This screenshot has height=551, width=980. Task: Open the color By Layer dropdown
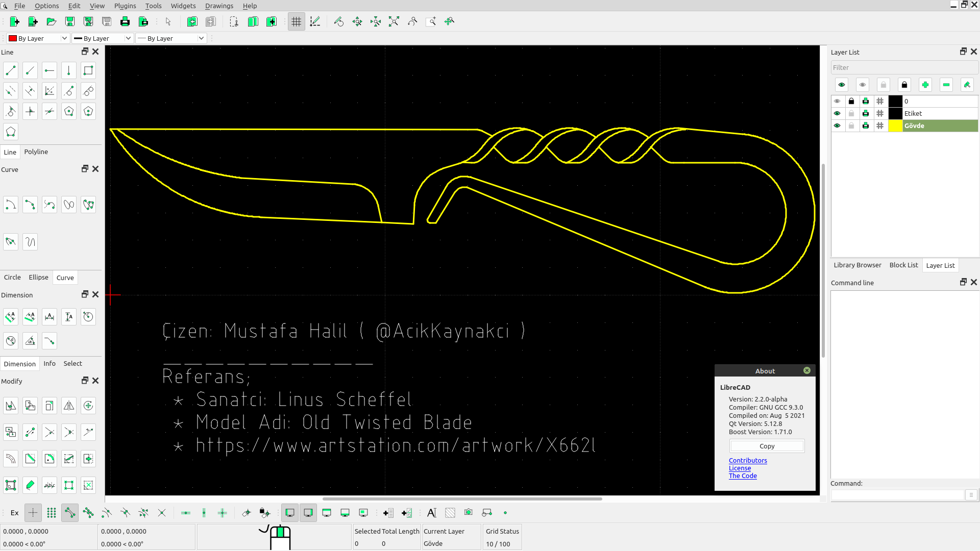click(x=38, y=38)
